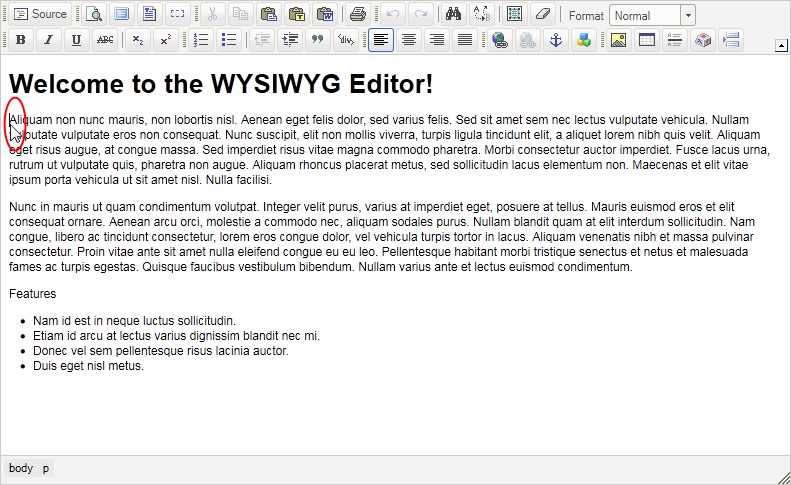
Task: Select the p element in path bar
Action: 46,468
